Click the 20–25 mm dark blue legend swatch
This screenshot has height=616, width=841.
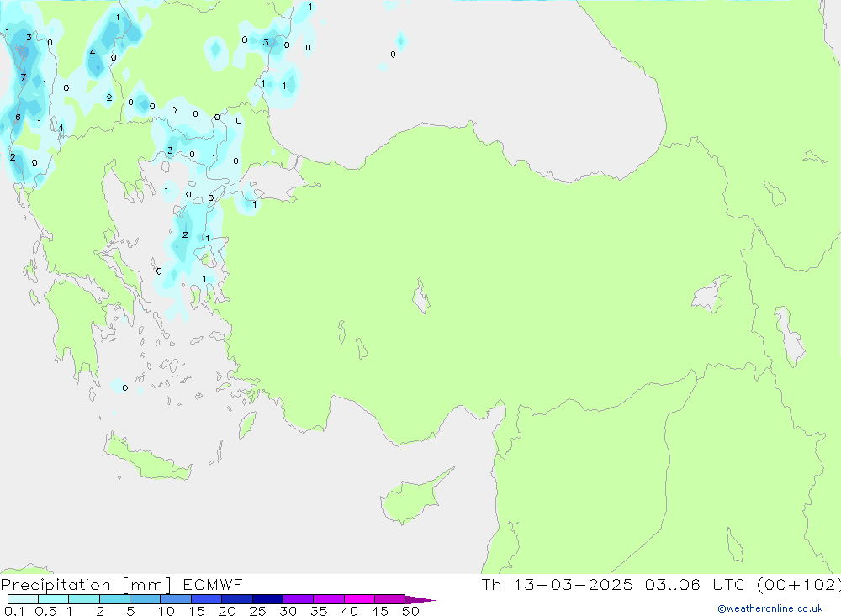(237, 599)
